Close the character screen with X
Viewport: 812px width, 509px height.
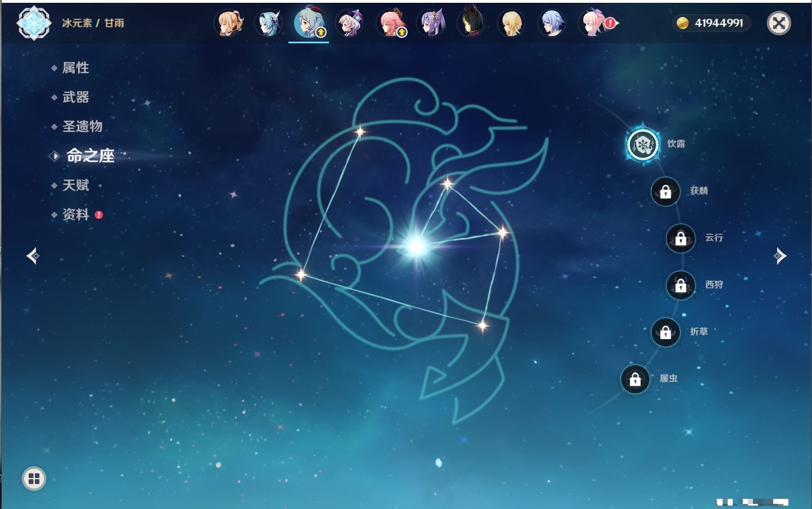779,23
